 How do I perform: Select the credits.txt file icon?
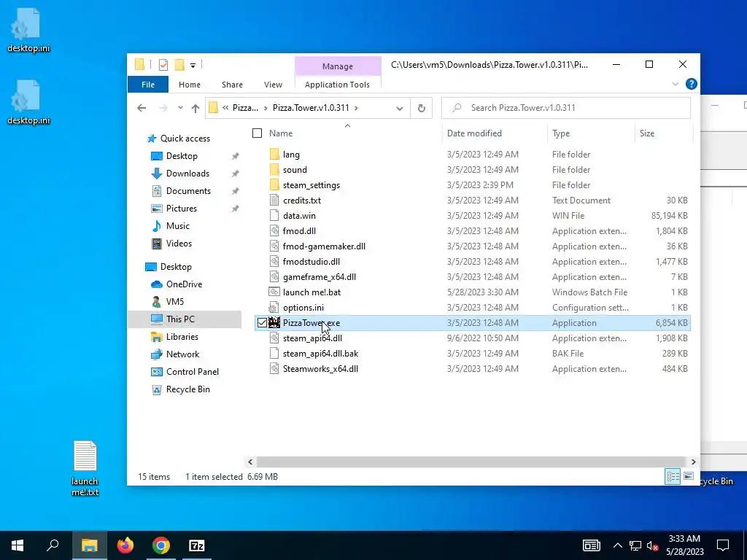[x=274, y=200]
